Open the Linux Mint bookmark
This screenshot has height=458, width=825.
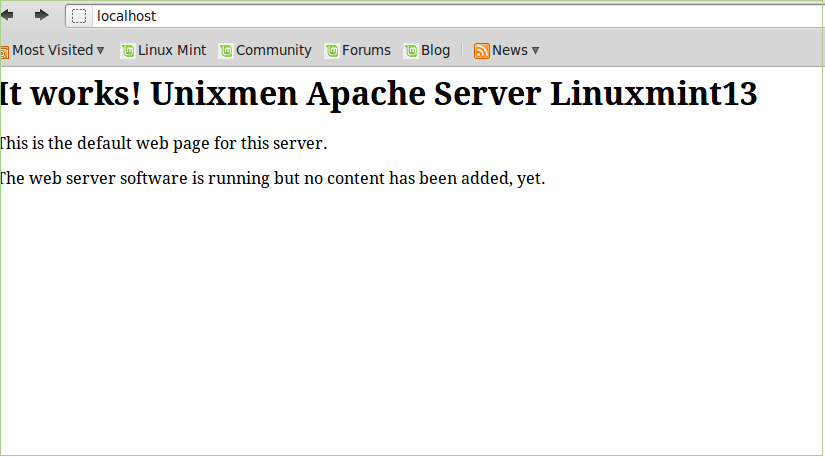(x=164, y=51)
